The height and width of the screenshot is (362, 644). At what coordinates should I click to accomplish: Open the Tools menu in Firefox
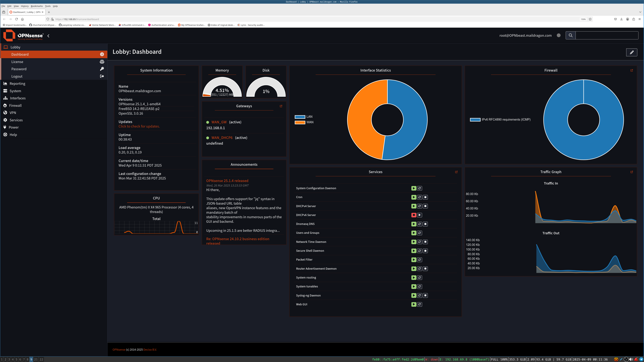pos(48,6)
